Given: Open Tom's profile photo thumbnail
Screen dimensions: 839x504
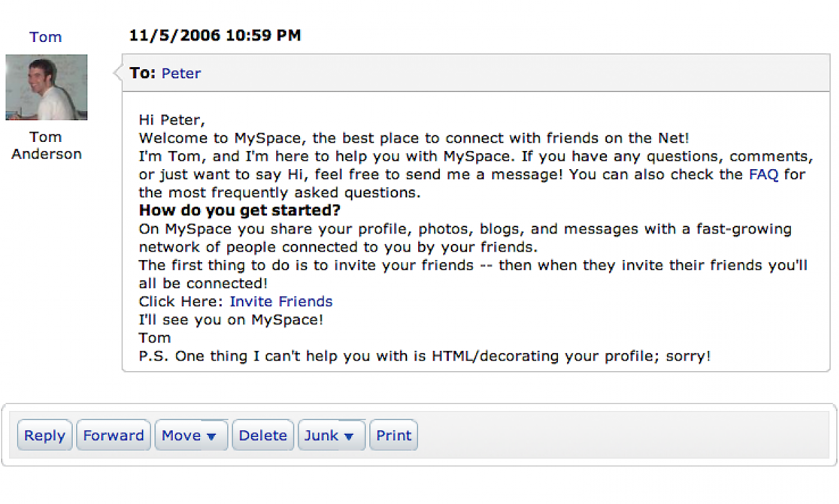Looking at the screenshot, I should tap(46, 87).
